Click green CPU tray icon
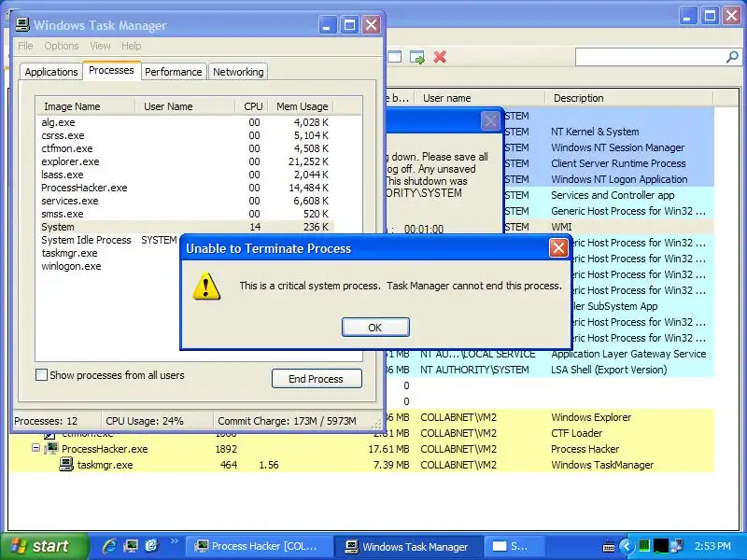747x560 pixels. pyautogui.click(x=644, y=545)
